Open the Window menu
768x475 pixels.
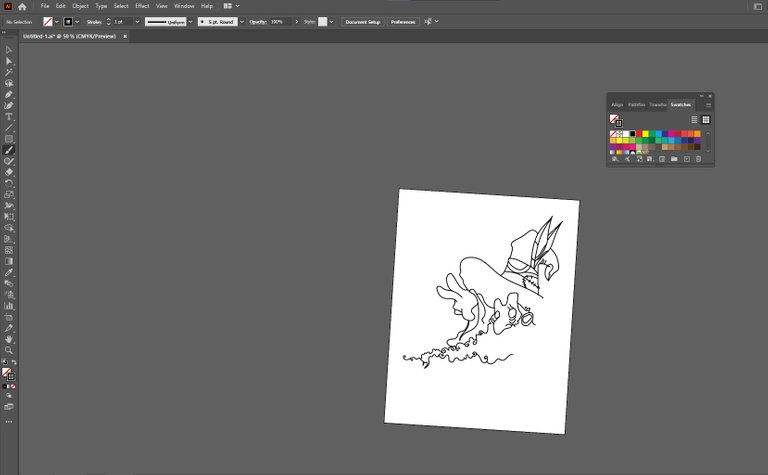184,6
